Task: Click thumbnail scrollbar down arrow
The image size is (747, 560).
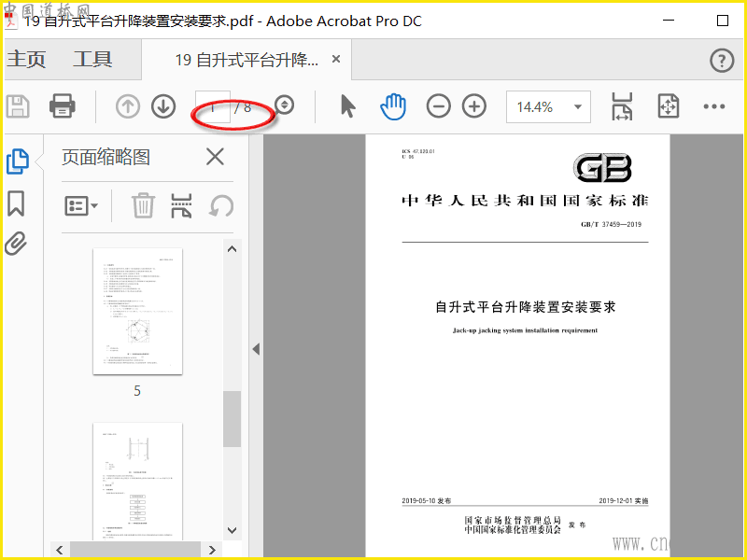Action: coord(232,530)
